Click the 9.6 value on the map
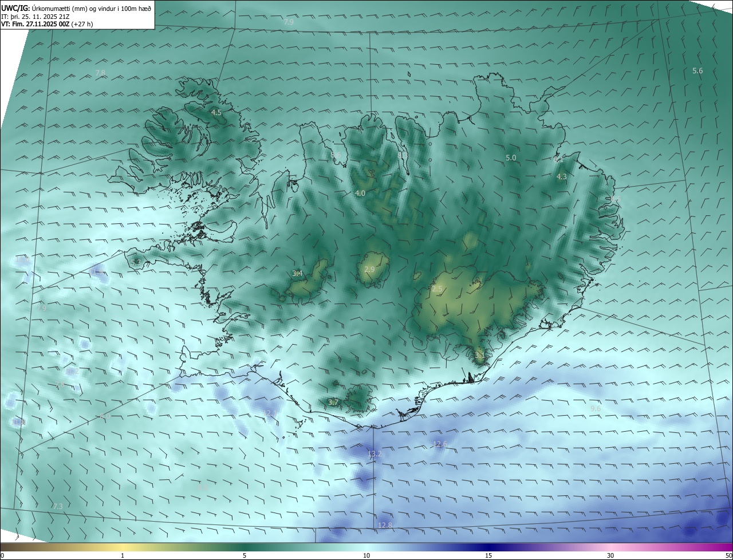Image resolution: width=733 pixels, height=560 pixels. click(596, 408)
